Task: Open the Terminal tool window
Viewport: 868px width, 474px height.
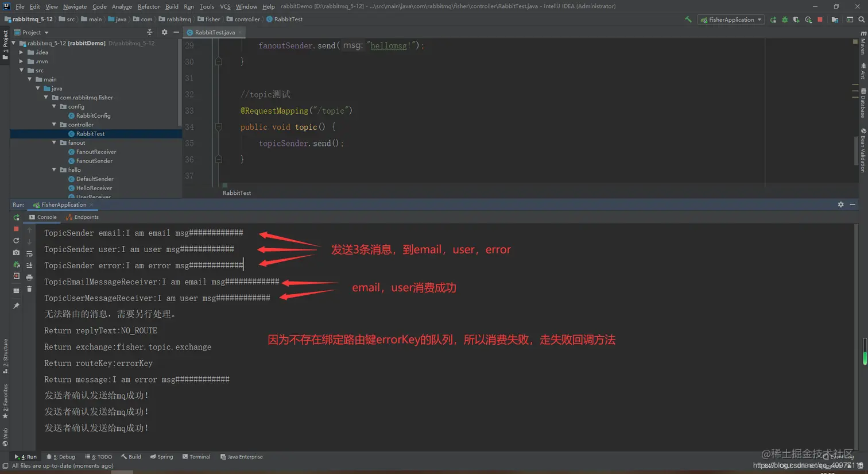Action: click(196, 457)
